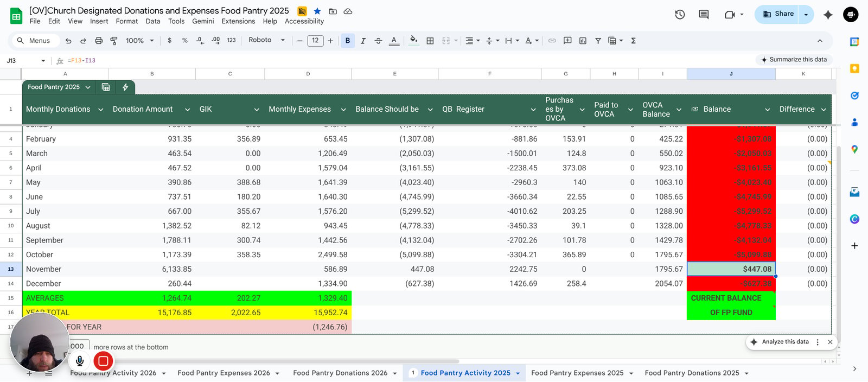868x382 pixels.
Task: Toggle italic formatting
Action: pyautogui.click(x=363, y=41)
